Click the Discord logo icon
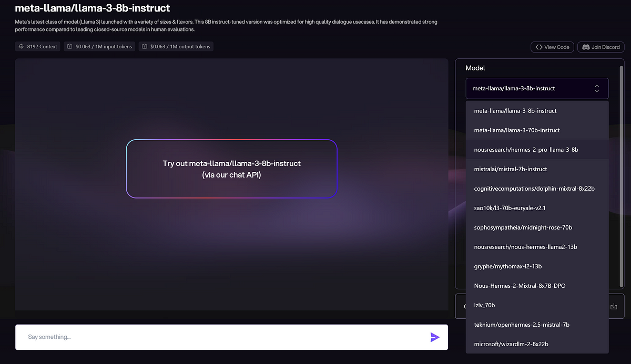The width and height of the screenshot is (631, 364). 585,47
